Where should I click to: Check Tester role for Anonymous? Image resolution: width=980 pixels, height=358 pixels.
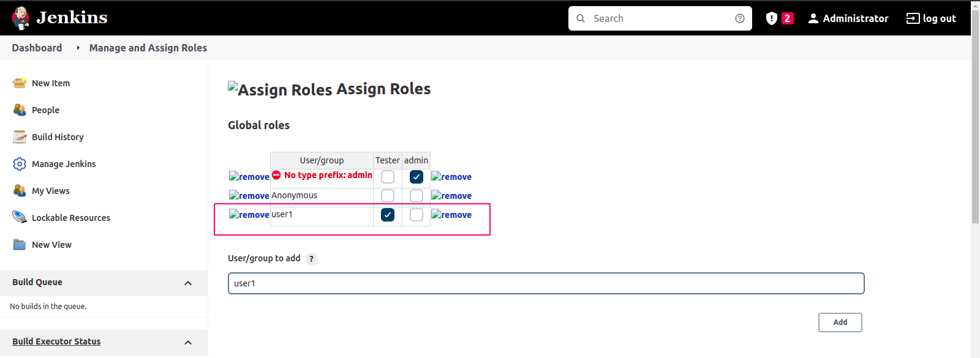388,196
